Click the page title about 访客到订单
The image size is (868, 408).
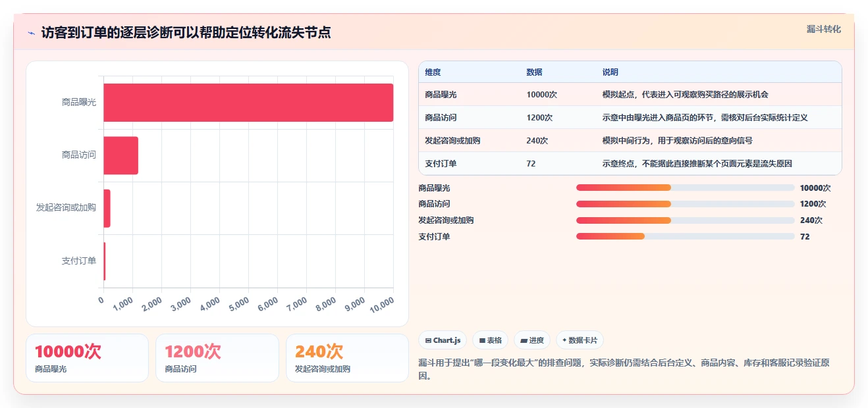click(186, 32)
